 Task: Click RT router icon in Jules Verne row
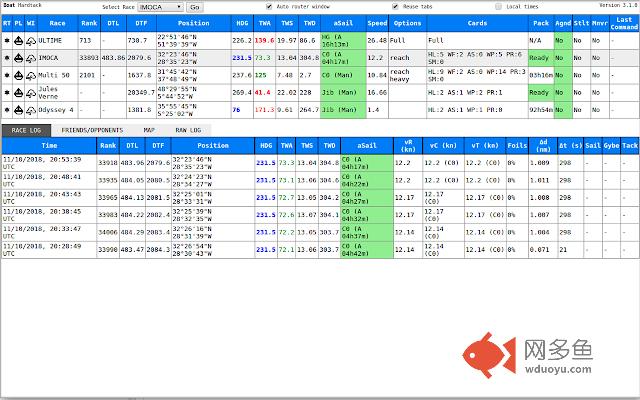tap(7, 93)
